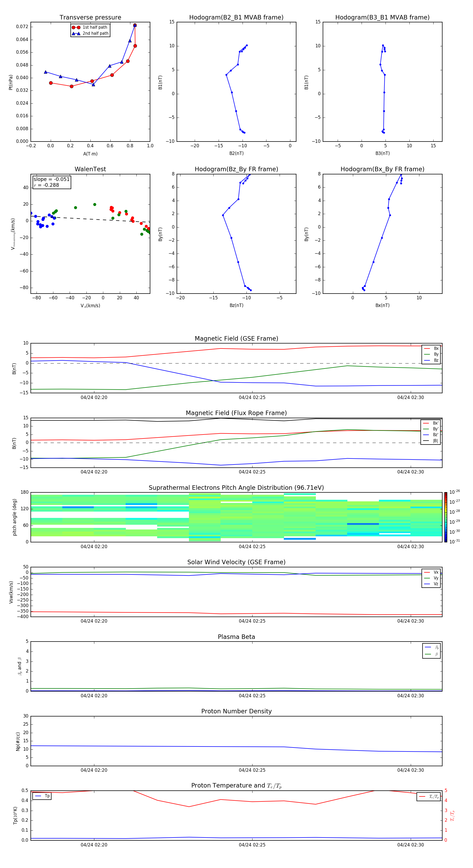Click the 'Magnetic Field (Flux Rope Frame)' title
The height and width of the screenshot is (868, 473).
(x=236, y=413)
